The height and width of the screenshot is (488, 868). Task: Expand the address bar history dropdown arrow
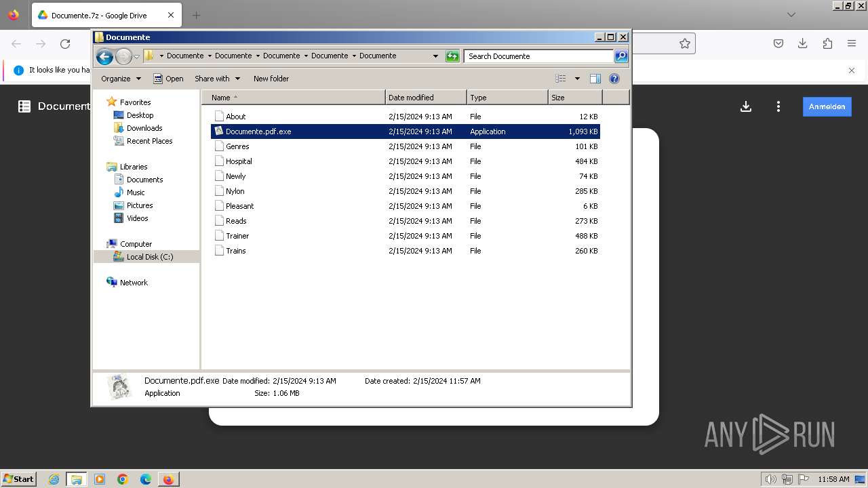pyautogui.click(x=435, y=56)
